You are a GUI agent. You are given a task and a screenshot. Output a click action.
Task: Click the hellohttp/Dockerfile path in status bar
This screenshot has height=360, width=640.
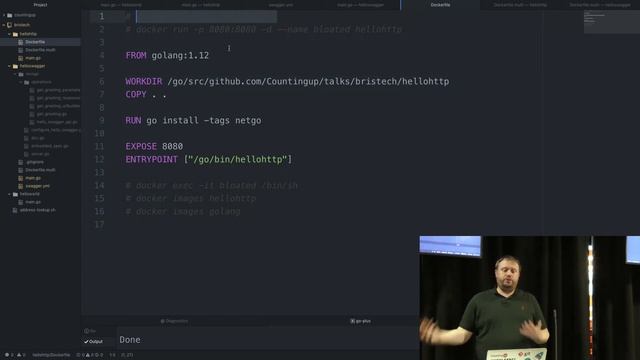[51, 355]
